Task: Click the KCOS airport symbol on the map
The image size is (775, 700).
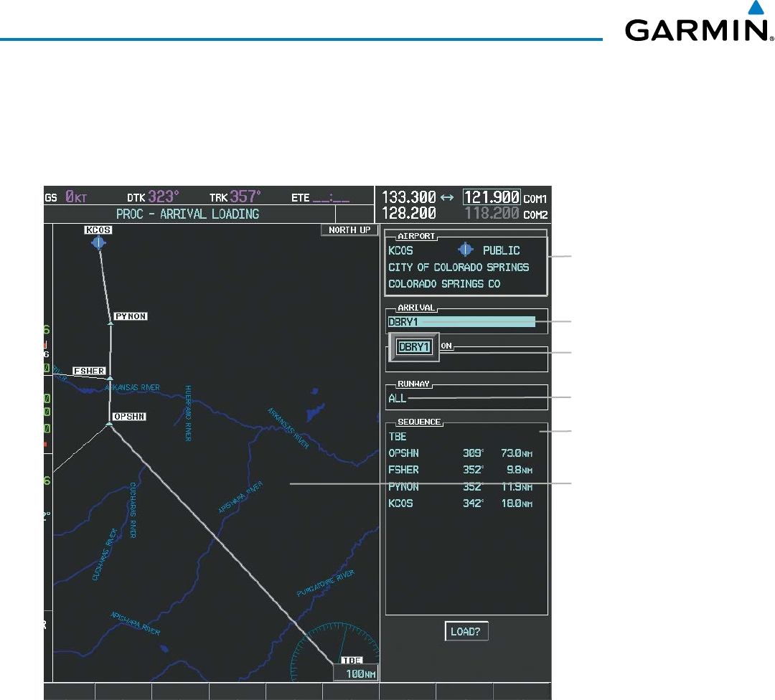Action: point(99,242)
